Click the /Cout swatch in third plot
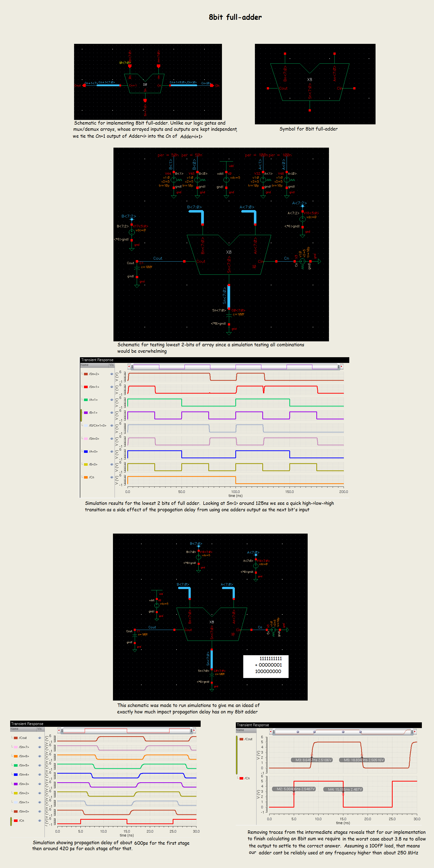 [241, 739]
